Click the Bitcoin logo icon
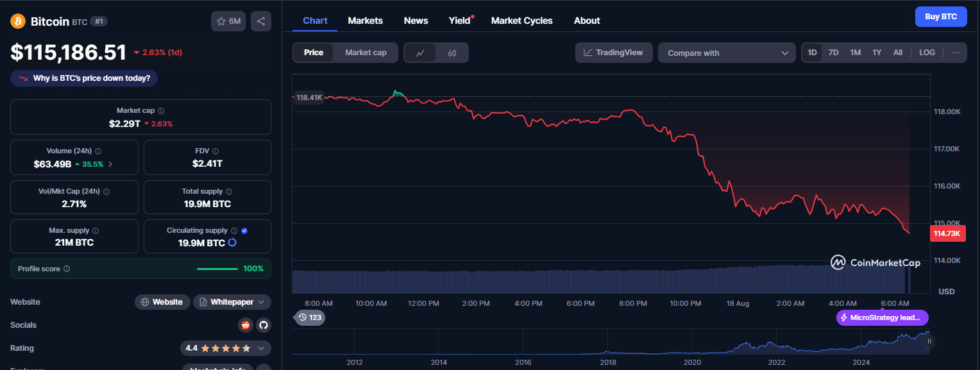Image resolution: width=980 pixels, height=370 pixels. pos(18,21)
